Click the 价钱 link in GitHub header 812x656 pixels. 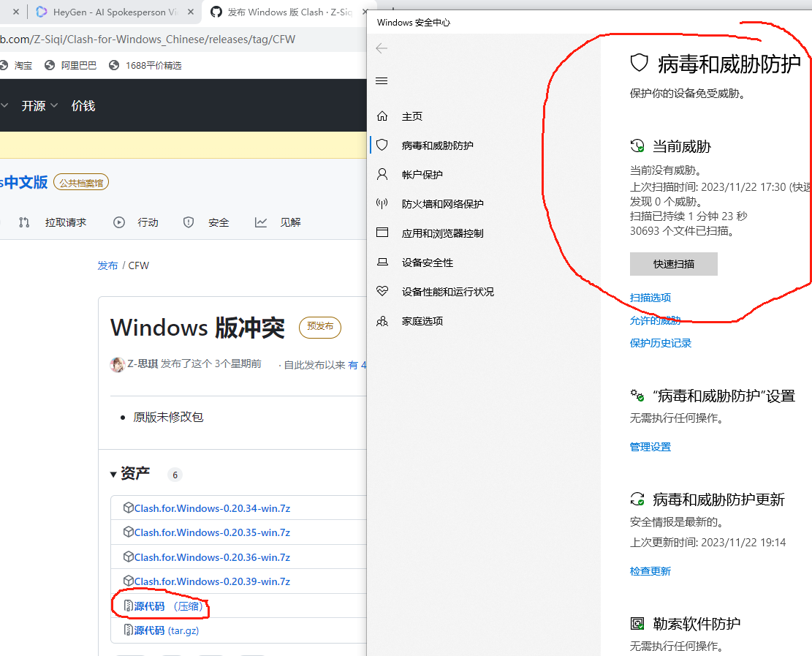pos(83,106)
